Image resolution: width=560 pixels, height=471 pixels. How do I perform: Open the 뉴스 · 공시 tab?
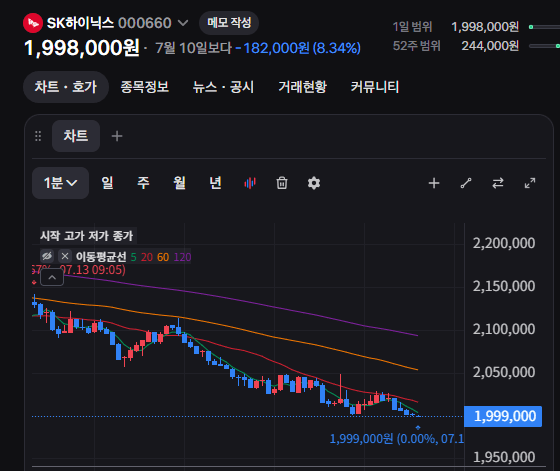coord(224,87)
